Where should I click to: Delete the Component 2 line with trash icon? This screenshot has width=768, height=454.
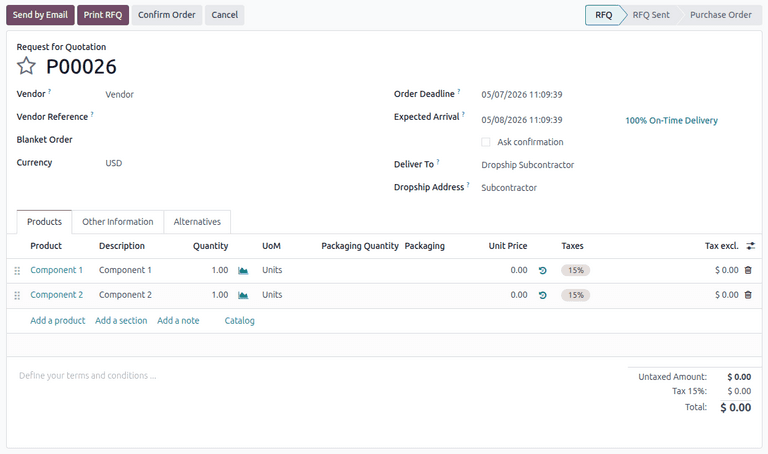point(748,295)
